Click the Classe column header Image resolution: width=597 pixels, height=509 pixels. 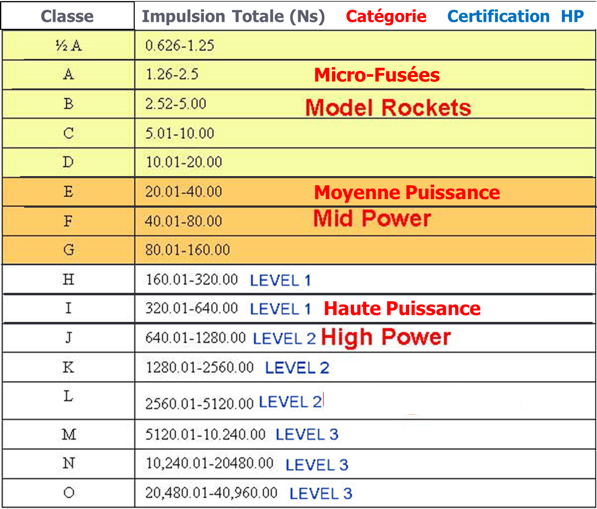(x=67, y=16)
